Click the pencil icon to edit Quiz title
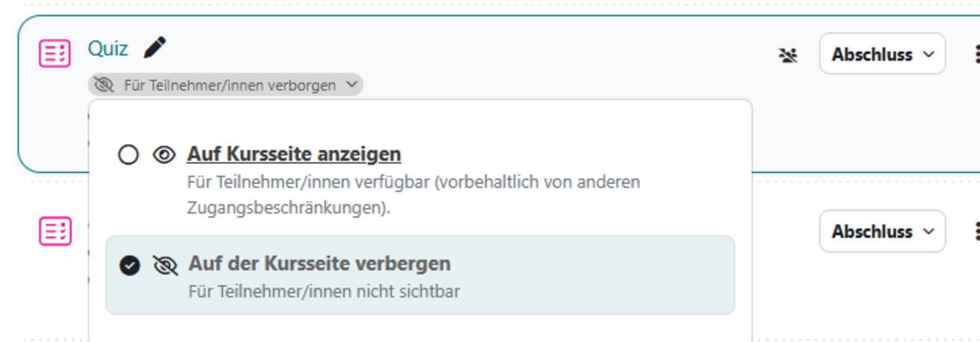980x342 pixels. 154,49
